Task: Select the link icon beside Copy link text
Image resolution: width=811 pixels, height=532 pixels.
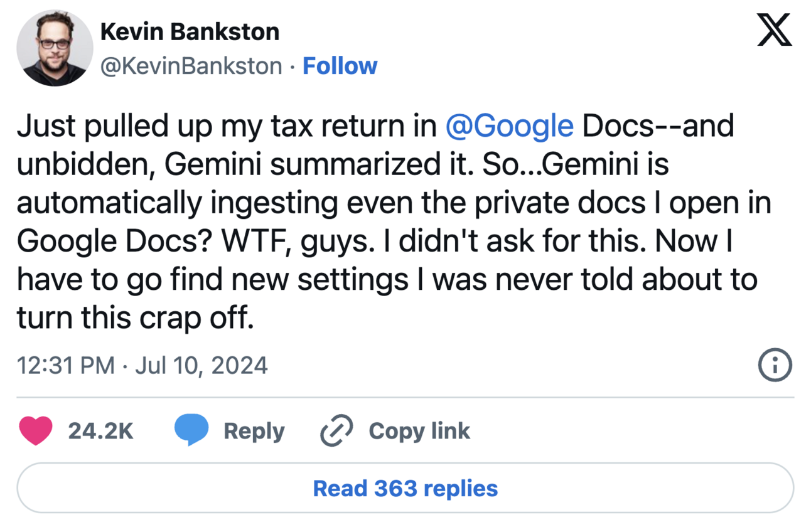Action: 335,431
